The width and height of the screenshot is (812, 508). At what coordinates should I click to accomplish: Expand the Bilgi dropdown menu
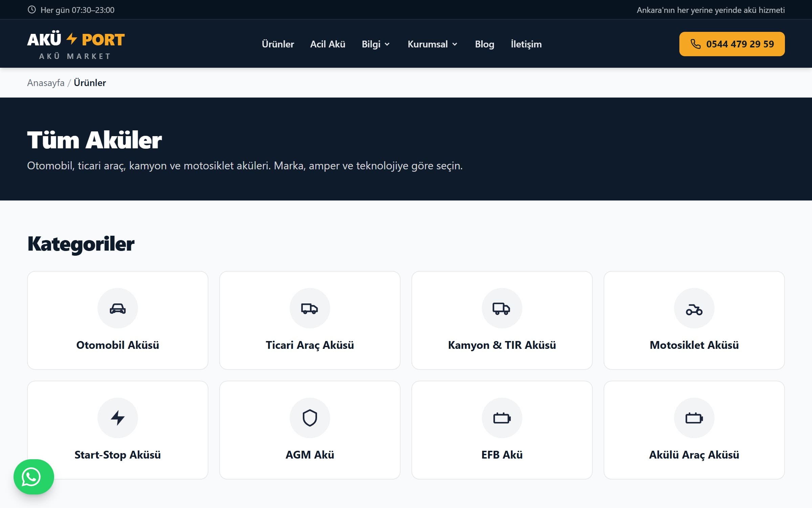[376, 44]
